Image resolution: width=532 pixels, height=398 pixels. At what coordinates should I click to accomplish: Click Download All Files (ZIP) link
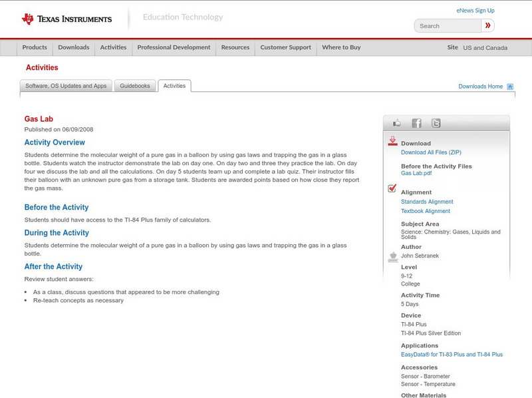(431, 152)
